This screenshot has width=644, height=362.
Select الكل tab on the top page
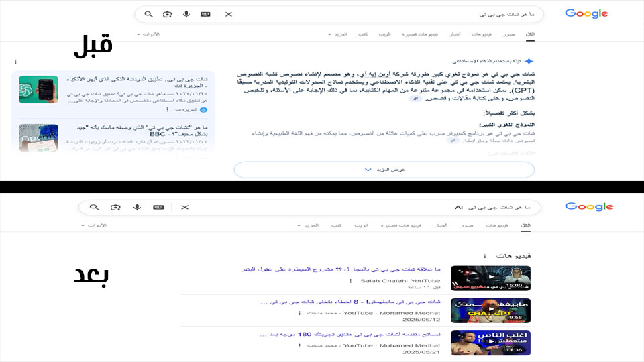(530, 34)
